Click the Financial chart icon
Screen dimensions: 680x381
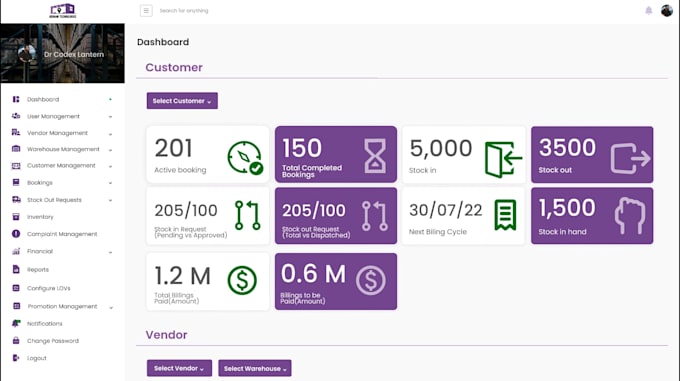point(16,251)
